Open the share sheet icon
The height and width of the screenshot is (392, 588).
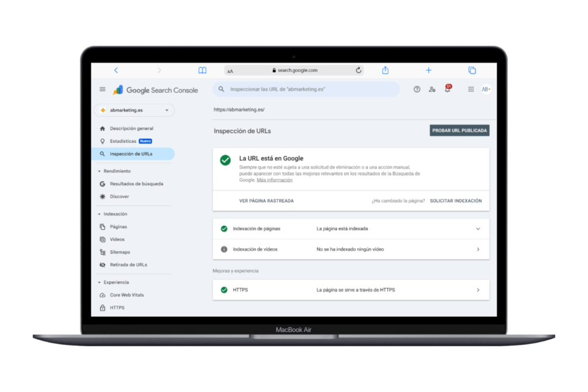(x=385, y=70)
